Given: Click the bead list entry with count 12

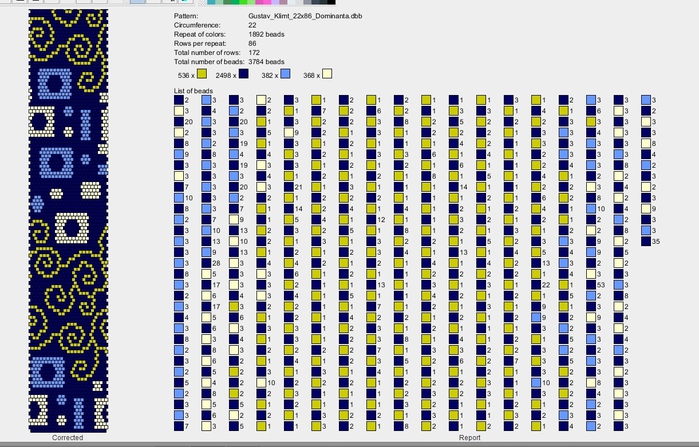Looking at the screenshot, I should point(375,220).
